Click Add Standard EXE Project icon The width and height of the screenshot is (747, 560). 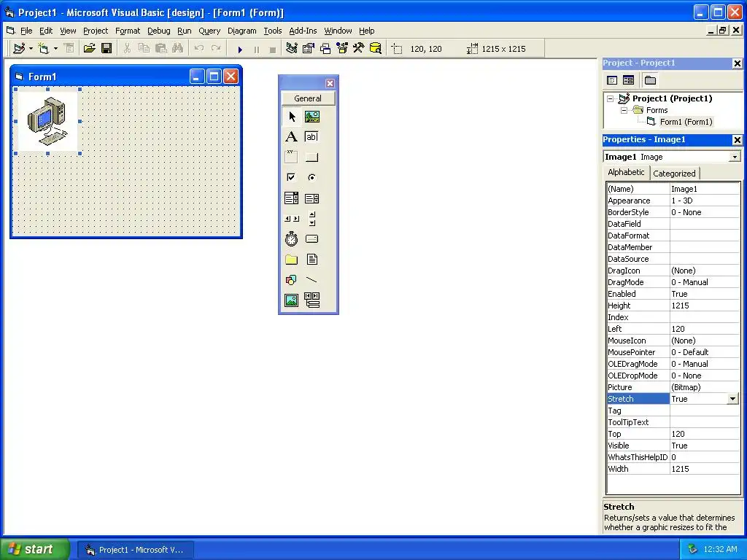coord(19,48)
